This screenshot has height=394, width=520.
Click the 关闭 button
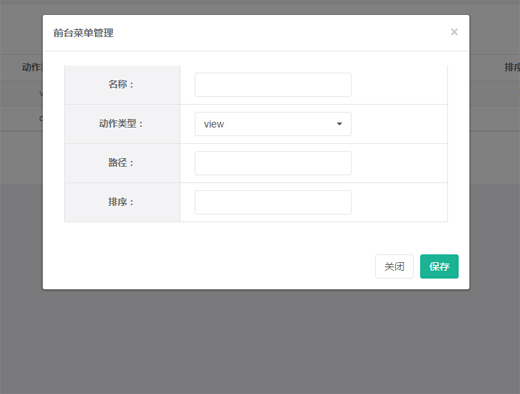point(394,266)
